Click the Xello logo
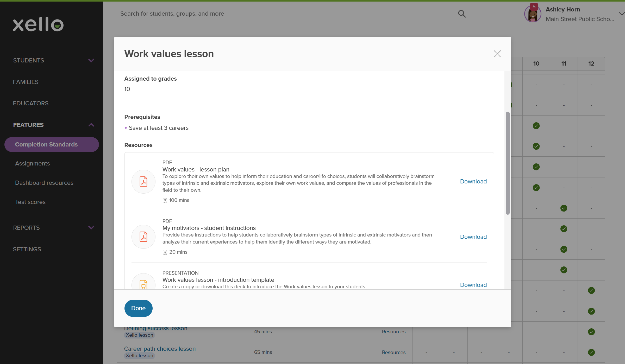Image resolution: width=625 pixels, height=364 pixels. coord(38,24)
